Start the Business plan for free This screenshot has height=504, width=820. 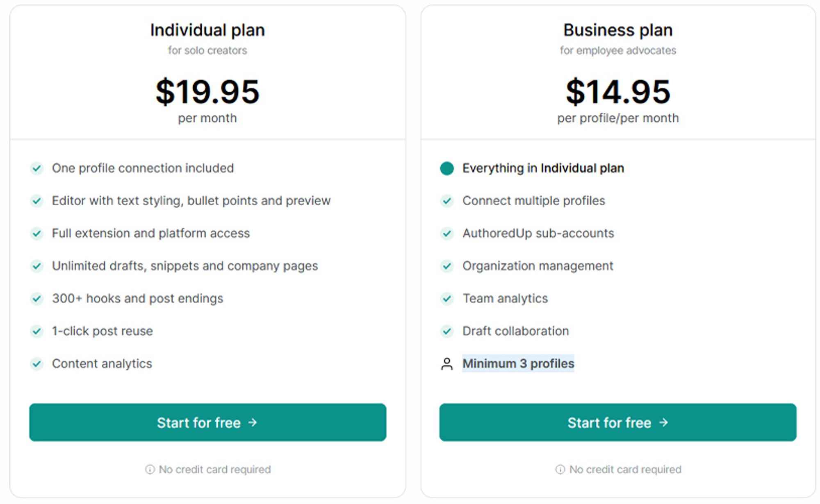tap(618, 422)
